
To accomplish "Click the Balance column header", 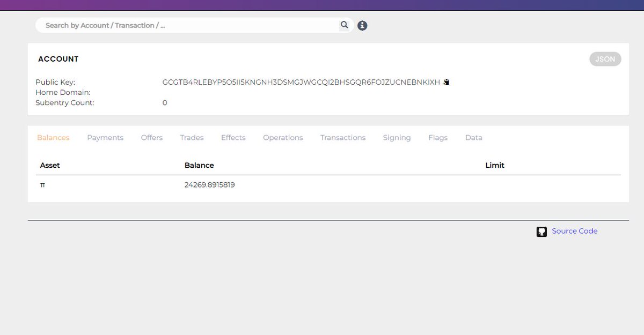I will pyautogui.click(x=199, y=165).
